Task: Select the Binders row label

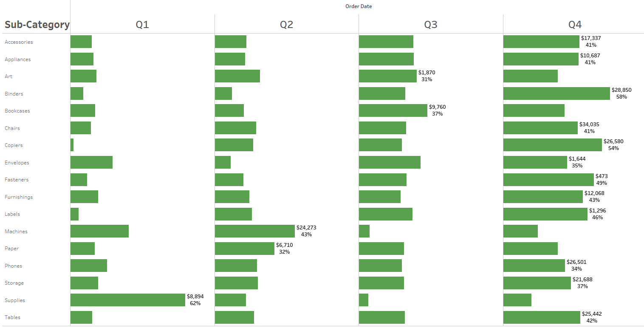Action: click(14, 94)
